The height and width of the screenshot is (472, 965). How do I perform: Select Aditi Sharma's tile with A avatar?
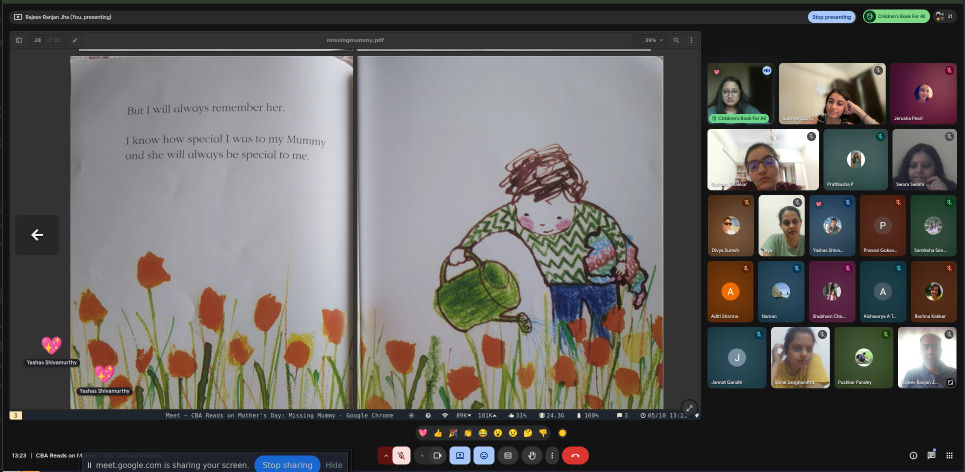tap(731, 292)
